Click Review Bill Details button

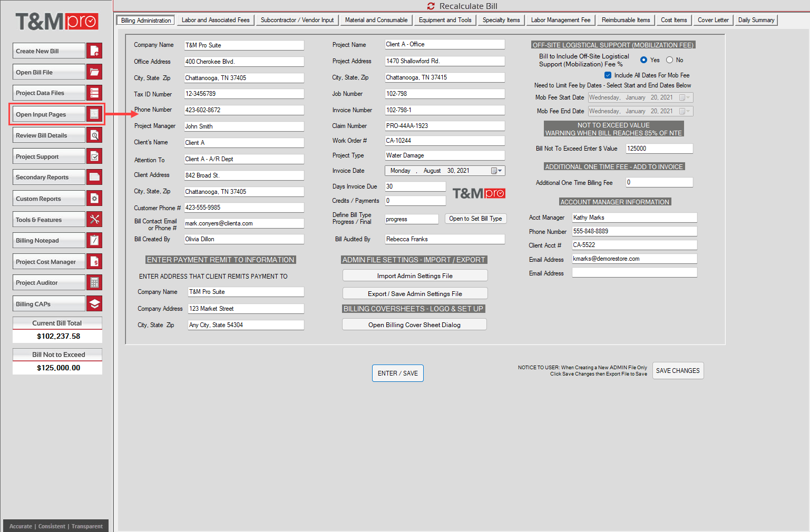point(48,135)
